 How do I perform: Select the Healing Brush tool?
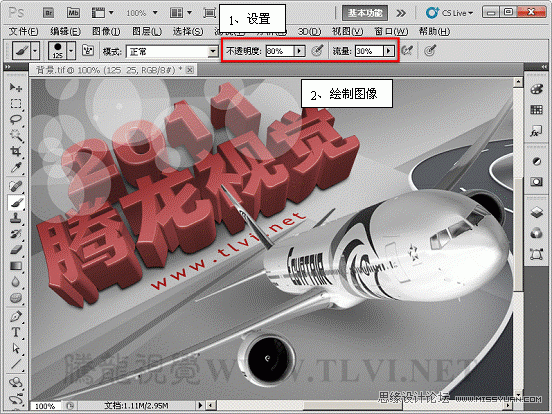pos(16,186)
